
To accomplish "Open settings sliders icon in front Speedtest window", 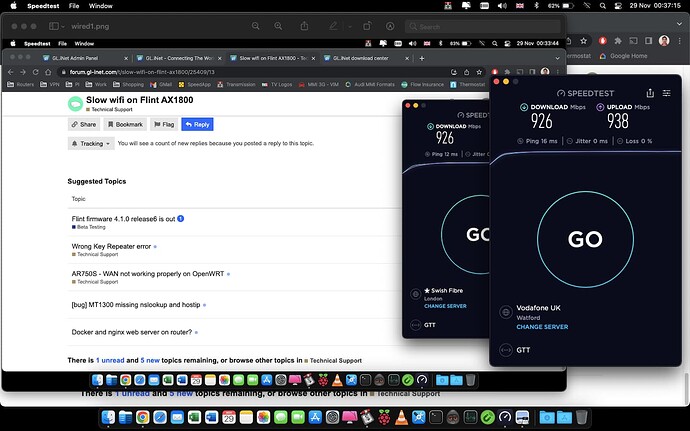I will tap(667, 93).
